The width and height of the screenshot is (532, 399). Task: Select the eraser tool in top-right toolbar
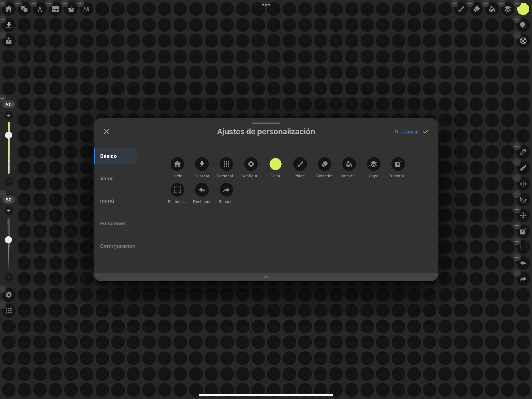(x=477, y=9)
